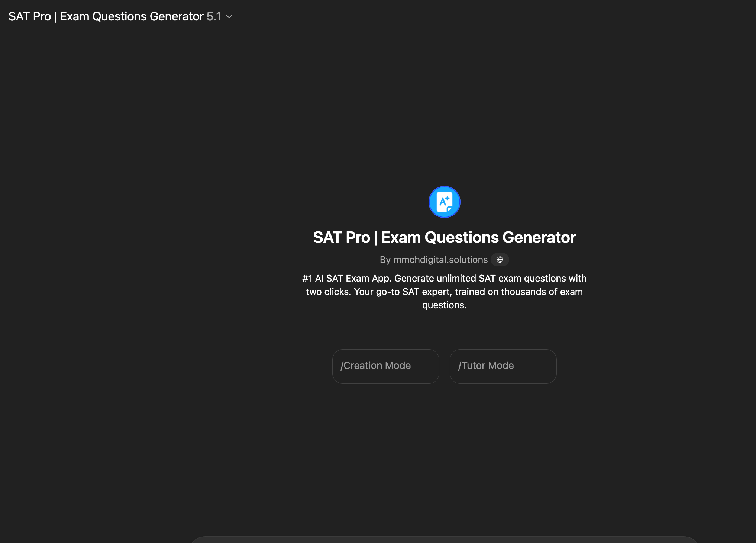Click the '5.1' version number in header
This screenshot has width=756, height=543.
214,16
